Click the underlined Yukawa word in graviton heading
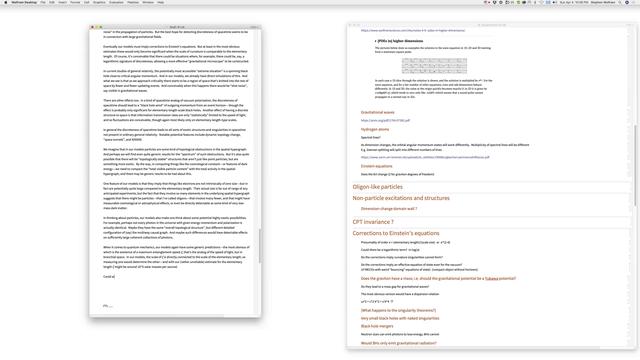Image resolution: width=640 pixels, height=360 pixels. coord(491,278)
